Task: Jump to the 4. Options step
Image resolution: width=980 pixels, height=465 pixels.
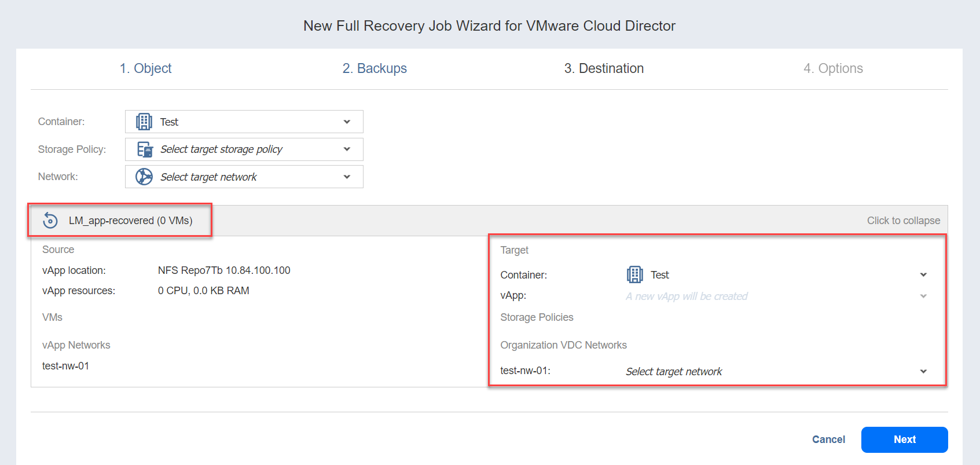Action: point(833,68)
